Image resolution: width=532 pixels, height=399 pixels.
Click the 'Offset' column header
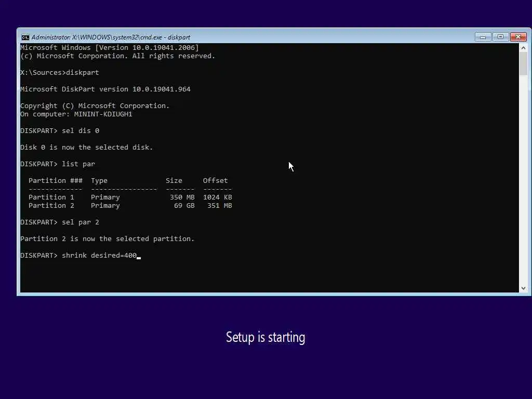pyautogui.click(x=215, y=180)
